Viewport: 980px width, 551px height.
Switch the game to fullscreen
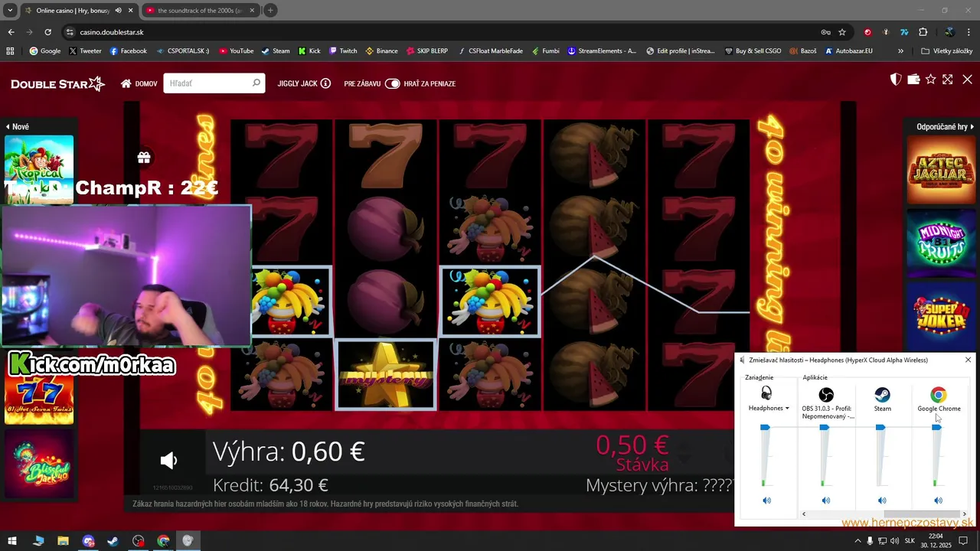[948, 80]
